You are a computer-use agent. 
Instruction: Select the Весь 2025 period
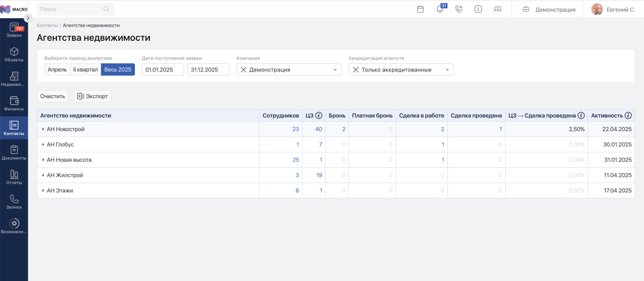tap(118, 69)
